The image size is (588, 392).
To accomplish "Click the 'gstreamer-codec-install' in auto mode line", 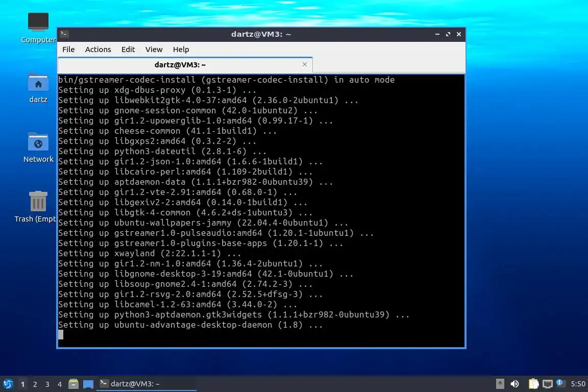I will 226,80.
